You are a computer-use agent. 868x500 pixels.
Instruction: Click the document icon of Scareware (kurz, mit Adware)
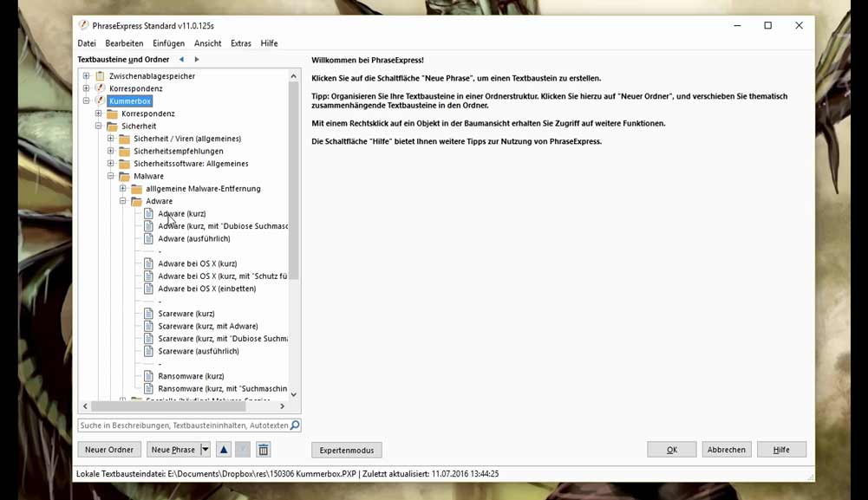pos(148,326)
